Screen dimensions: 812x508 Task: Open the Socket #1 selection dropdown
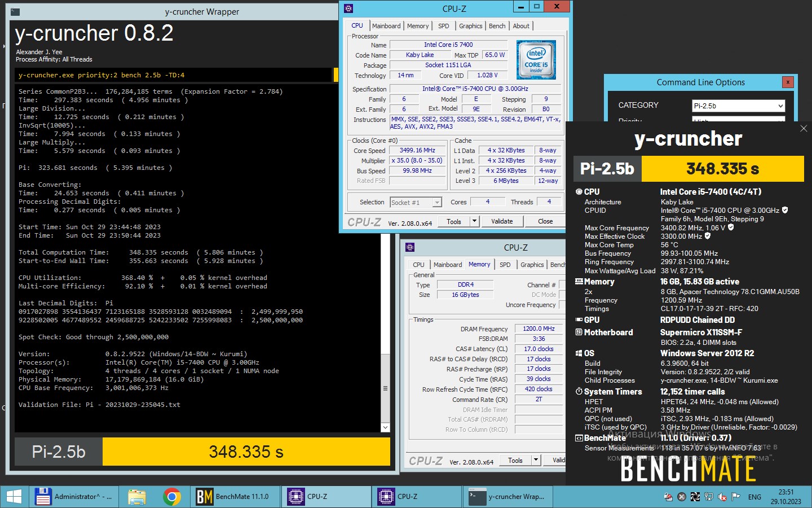point(416,202)
